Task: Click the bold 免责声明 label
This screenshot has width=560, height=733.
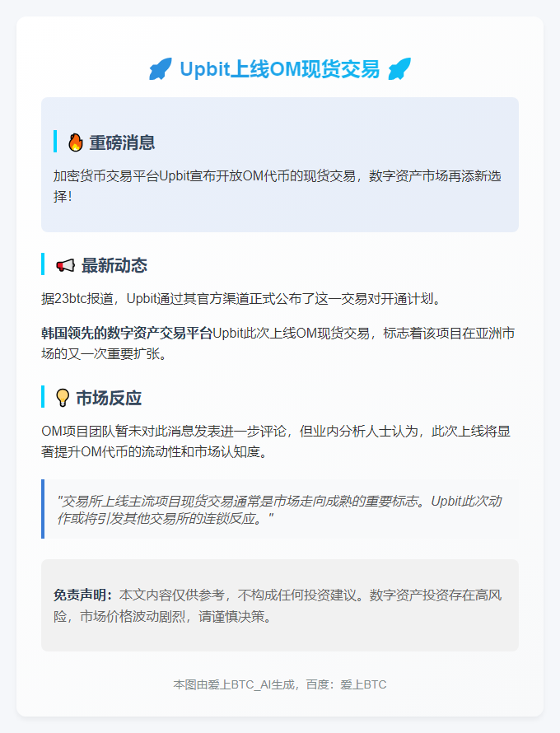Action: pyautogui.click(x=82, y=595)
